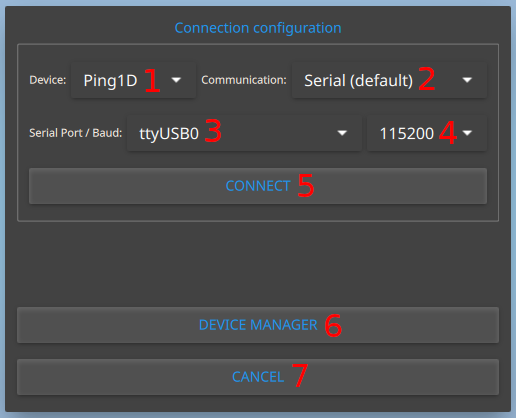
Task: Click the arrow beside Ping1D
Action: point(176,80)
